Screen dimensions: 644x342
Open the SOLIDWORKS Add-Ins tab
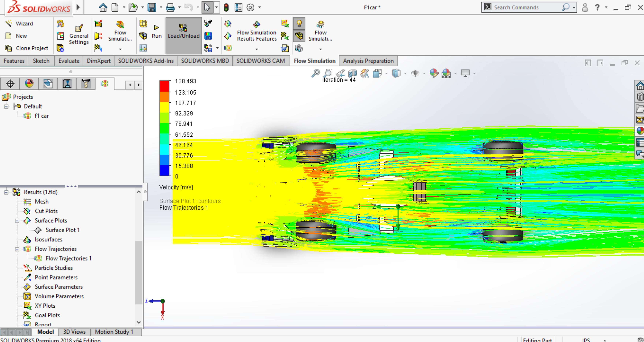[146, 61]
